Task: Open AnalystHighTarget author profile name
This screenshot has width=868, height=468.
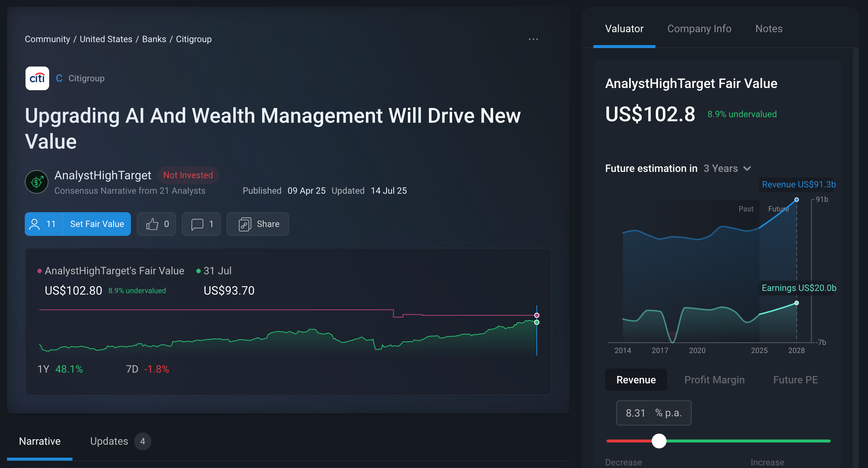Action: (x=103, y=175)
